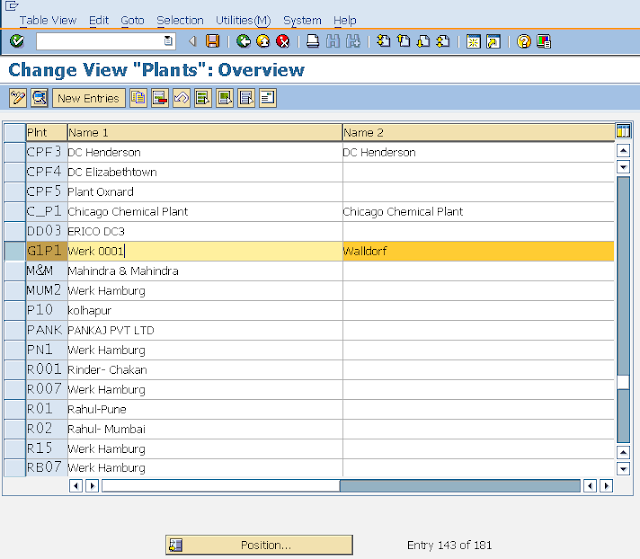Open the System menu
The width and height of the screenshot is (640, 559).
(x=302, y=20)
